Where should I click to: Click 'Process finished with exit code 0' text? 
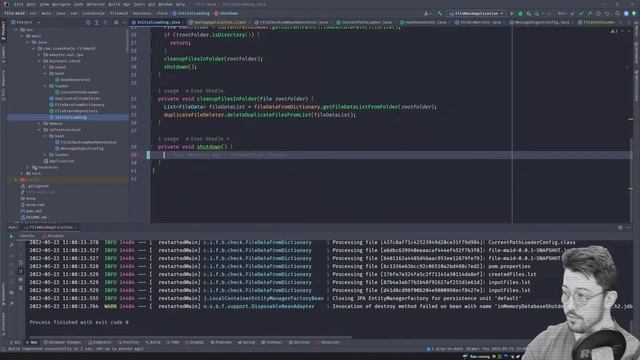pyautogui.click(x=79, y=322)
